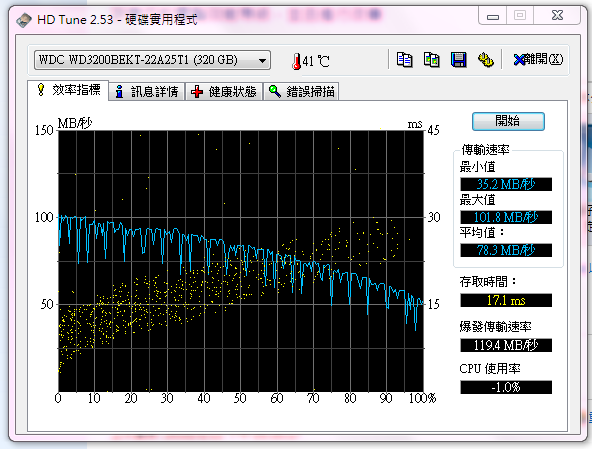Viewport: 592px width, 449px height.
Task: Click the floppy disk save icon
Action: [x=459, y=60]
